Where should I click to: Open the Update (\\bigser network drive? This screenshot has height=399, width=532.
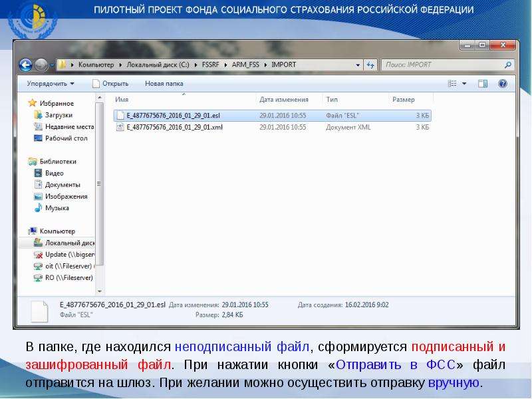point(70,255)
